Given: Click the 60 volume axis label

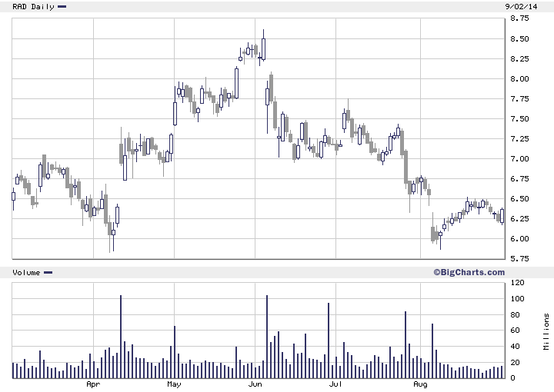Looking at the screenshot, I should (x=515, y=331).
